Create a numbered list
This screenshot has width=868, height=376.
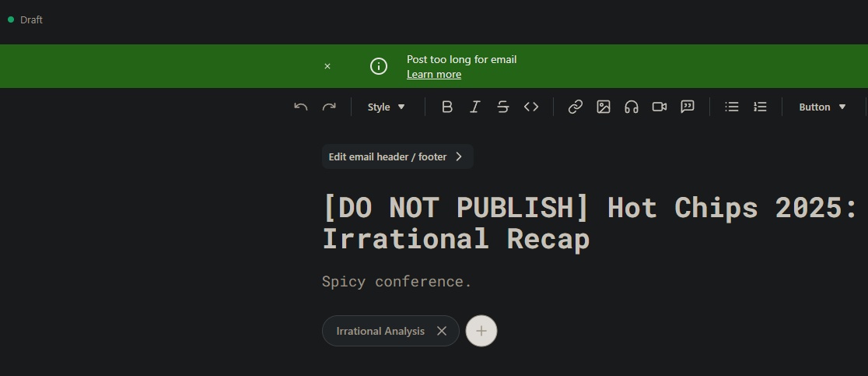760,107
